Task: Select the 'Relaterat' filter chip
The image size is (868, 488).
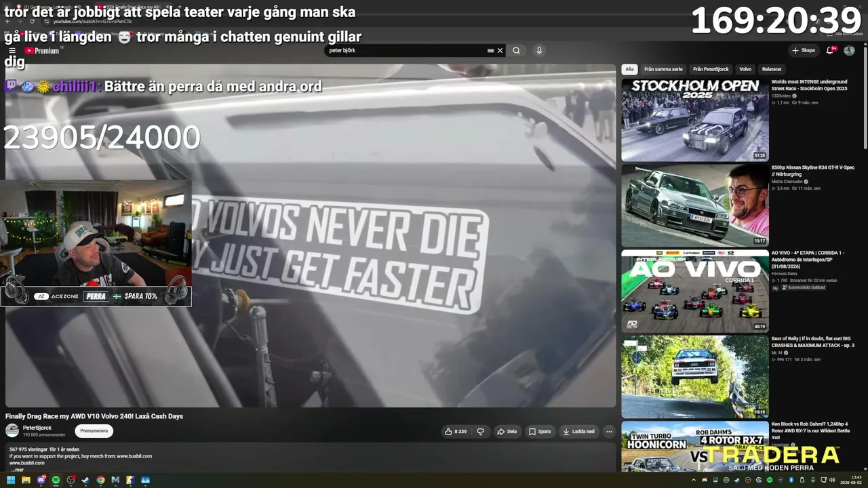Action: (772, 69)
